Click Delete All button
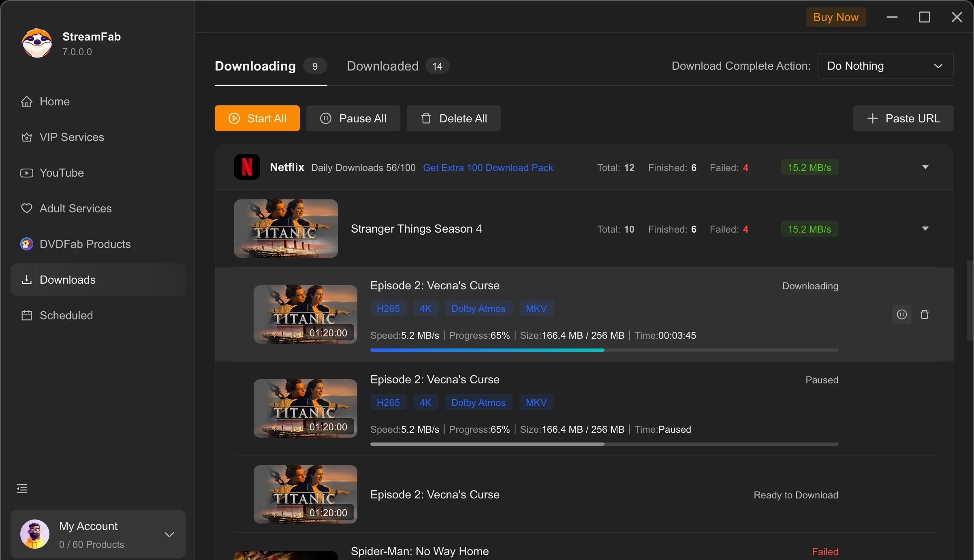This screenshot has height=560, width=974. (x=454, y=118)
